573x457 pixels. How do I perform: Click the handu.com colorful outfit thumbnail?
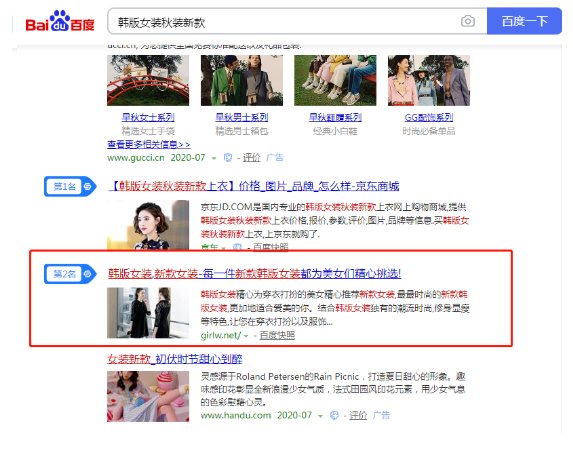[x=148, y=396]
